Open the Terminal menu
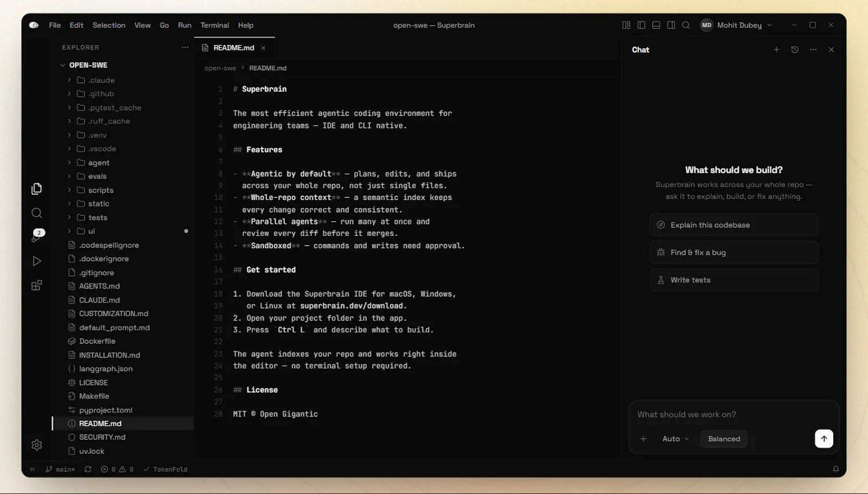868x494 pixels. coord(215,25)
